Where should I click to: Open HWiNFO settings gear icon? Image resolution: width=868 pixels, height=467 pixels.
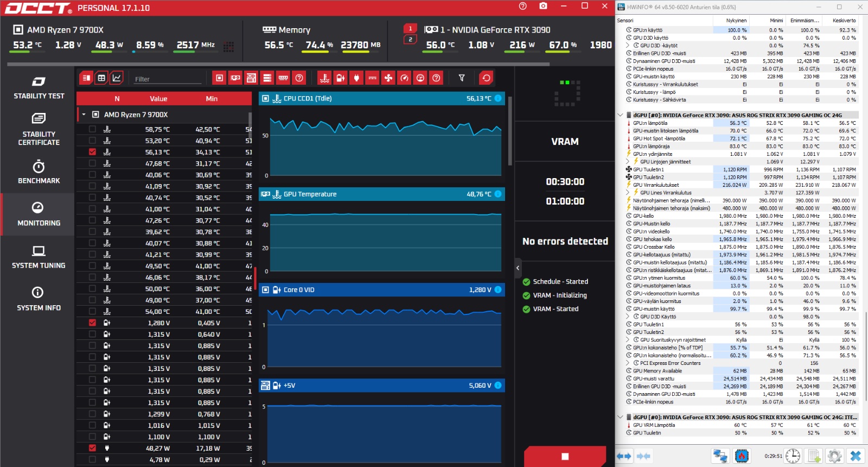tap(835, 456)
